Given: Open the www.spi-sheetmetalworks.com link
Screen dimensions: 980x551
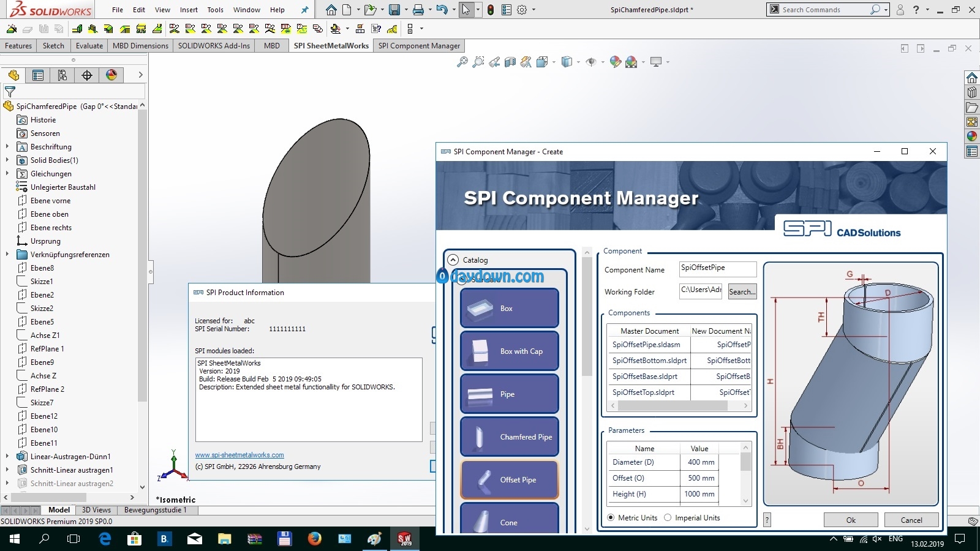Looking at the screenshot, I should click(239, 455).
